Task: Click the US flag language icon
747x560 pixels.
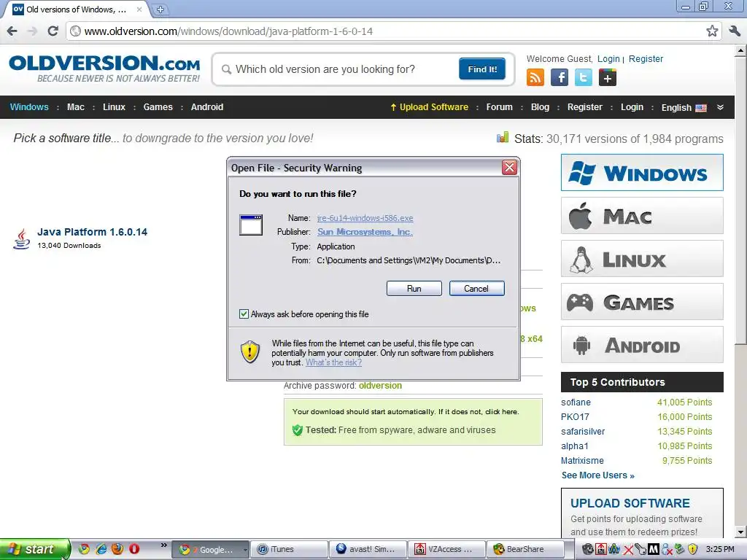Action: click(701, 108)
